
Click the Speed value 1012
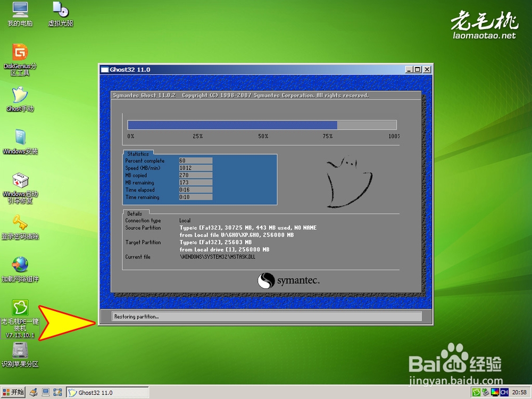(x=196, y=168)
